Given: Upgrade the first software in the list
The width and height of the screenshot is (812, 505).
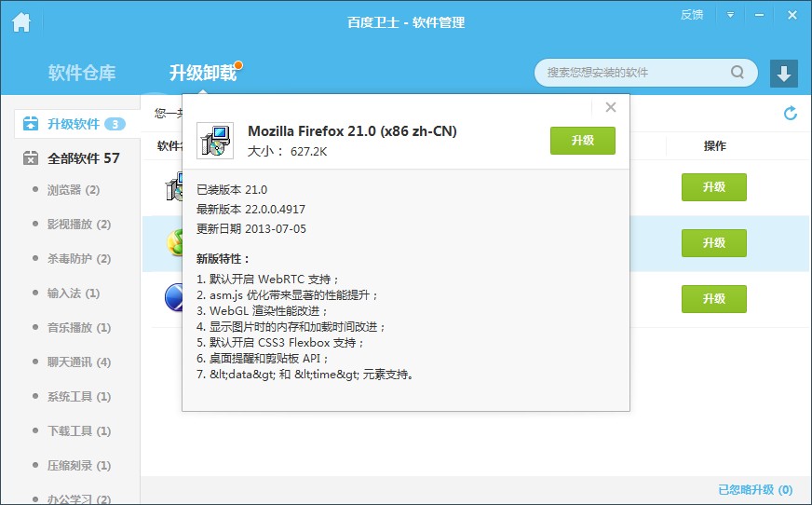Looking at the screenshot, I should (x=713, y=187).
